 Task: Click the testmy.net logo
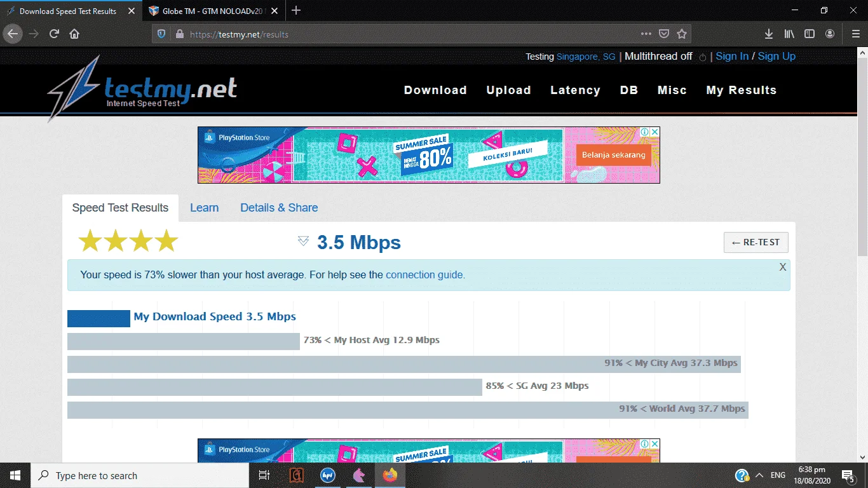(x=143, y=89)
